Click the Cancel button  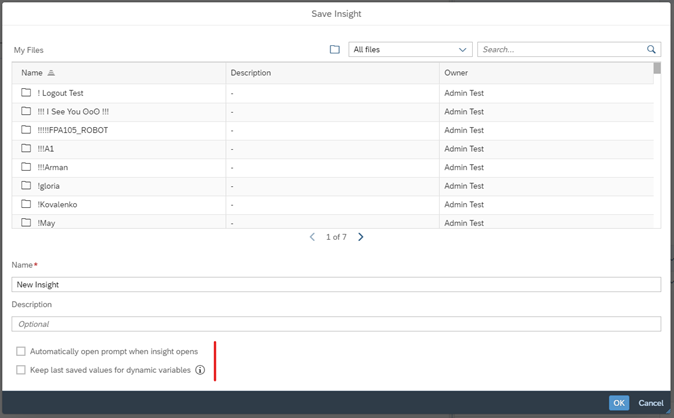tap(651, 403)
